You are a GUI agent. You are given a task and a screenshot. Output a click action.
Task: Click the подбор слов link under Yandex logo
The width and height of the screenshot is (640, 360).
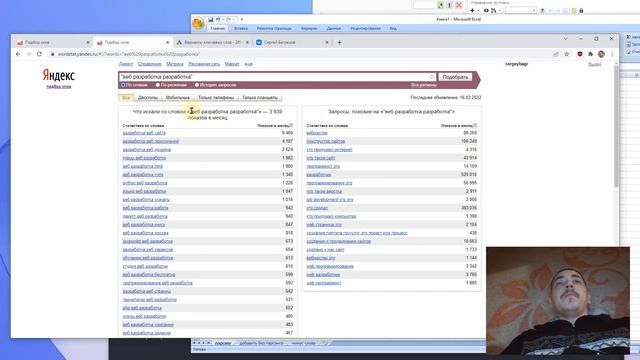[59, 87]
